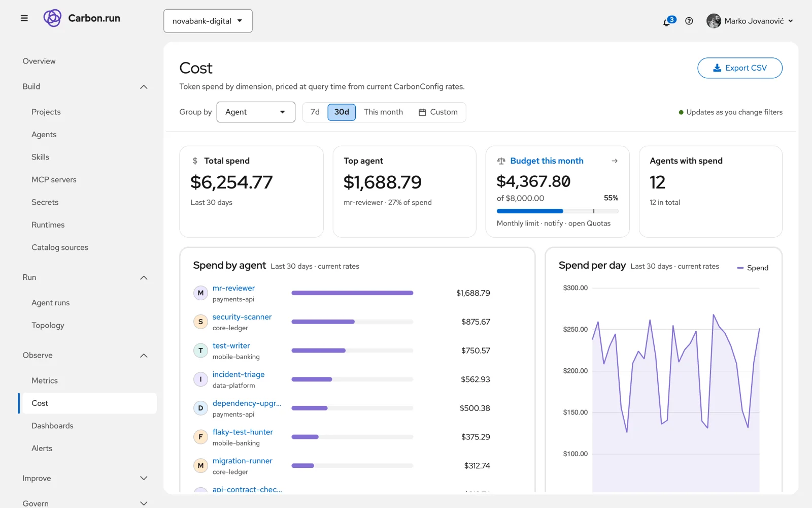
Task: Click the monthly budget progress bar
Action: pos(557,211)
